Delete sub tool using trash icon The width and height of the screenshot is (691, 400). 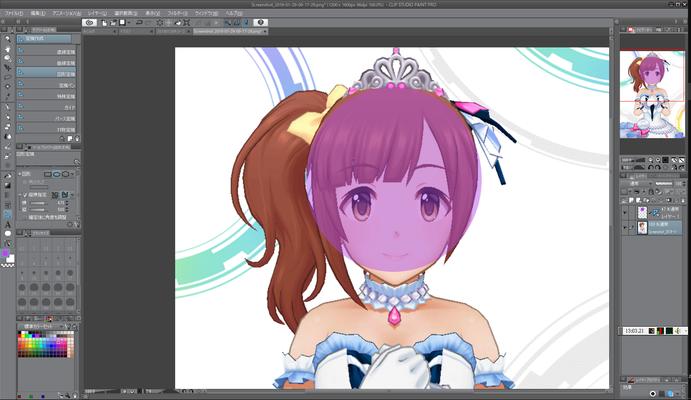[77, 138]
